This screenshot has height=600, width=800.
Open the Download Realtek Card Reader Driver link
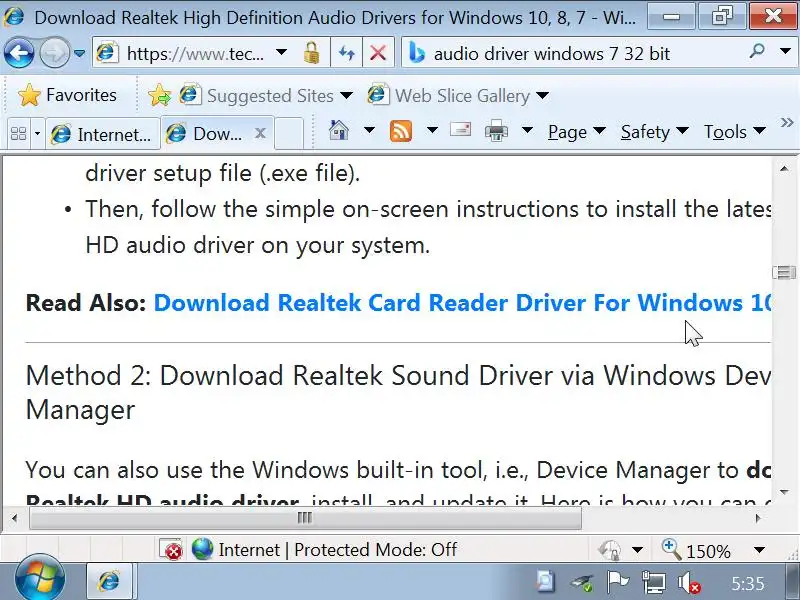[x=462, y=303]
